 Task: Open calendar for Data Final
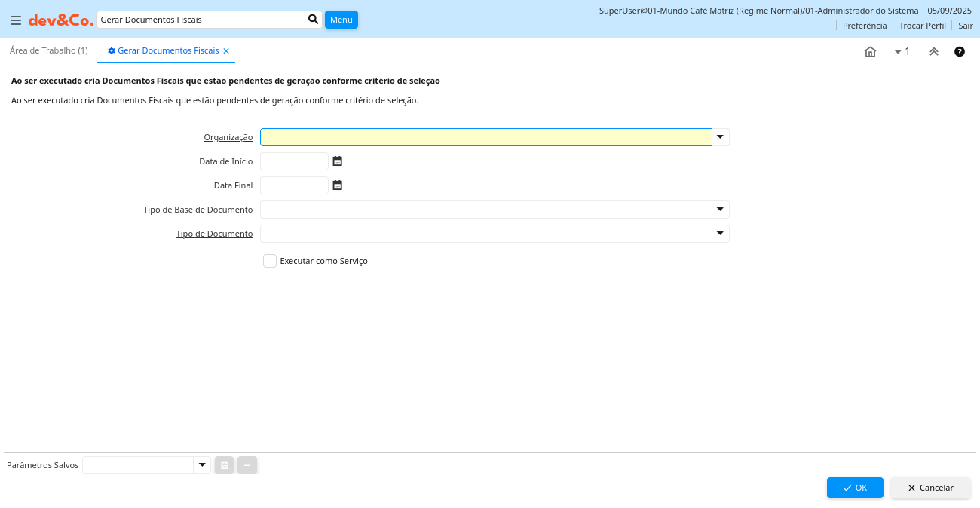coord(338,185)
